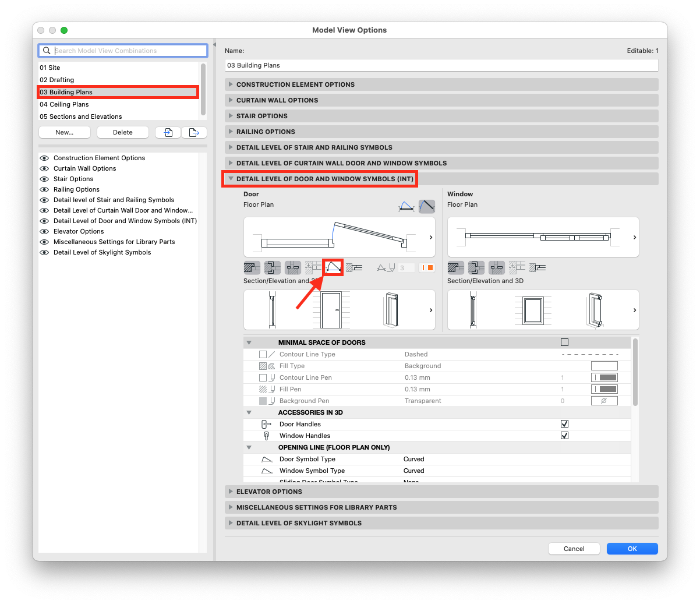700x604 pixels.
Task: Collapse the Opening Line (Floor Plan Only) group
Action: point(249,447)
